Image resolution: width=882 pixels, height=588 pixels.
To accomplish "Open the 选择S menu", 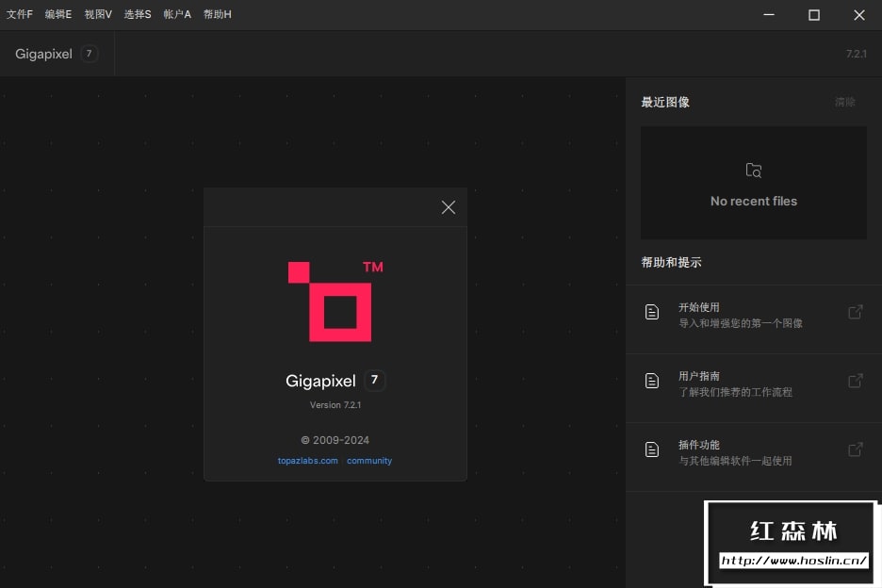I will coord(138,15).
